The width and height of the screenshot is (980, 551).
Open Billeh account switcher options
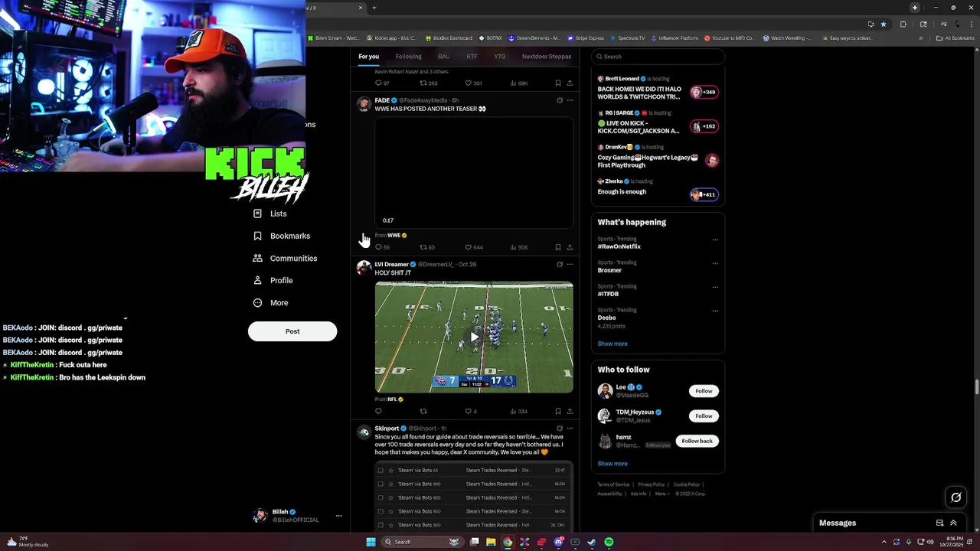coord(338,516)
